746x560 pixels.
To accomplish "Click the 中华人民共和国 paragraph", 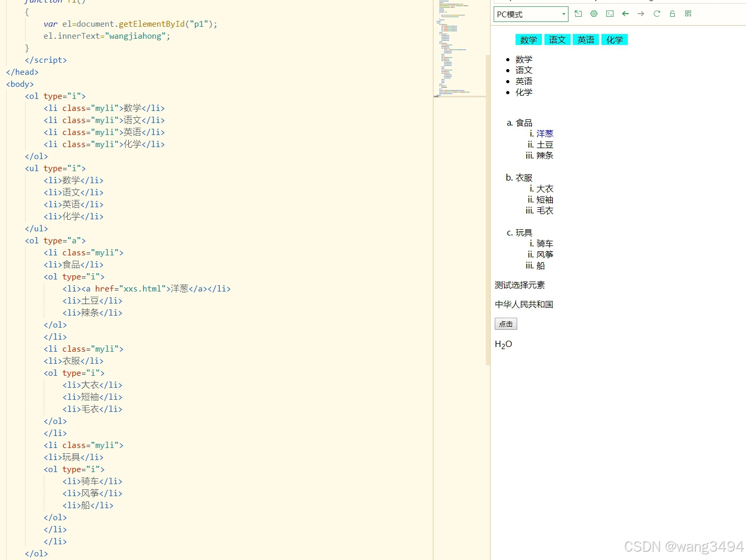I will point(524,304).
